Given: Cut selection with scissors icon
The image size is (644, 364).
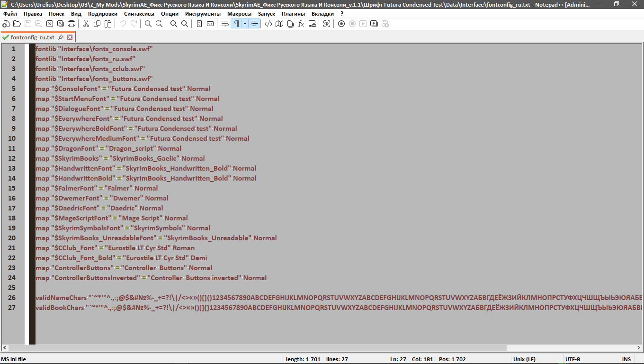Looking at the screenshot, I should [x=86, y=24].
